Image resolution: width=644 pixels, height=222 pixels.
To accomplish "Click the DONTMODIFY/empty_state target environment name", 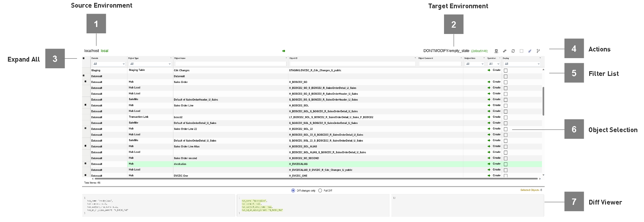I will tap(446, 51).
